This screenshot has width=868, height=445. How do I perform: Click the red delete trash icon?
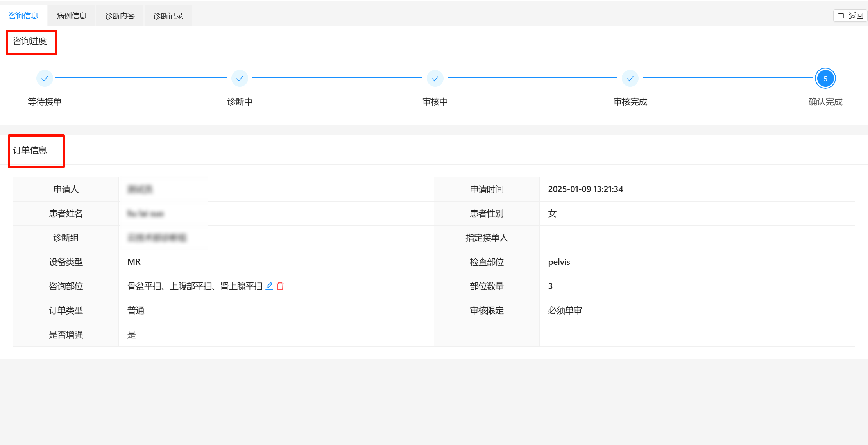tap(280, 286)
